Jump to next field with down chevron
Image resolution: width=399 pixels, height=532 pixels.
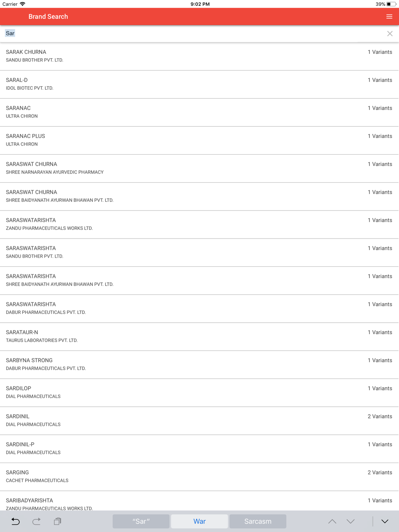point(351,521)
